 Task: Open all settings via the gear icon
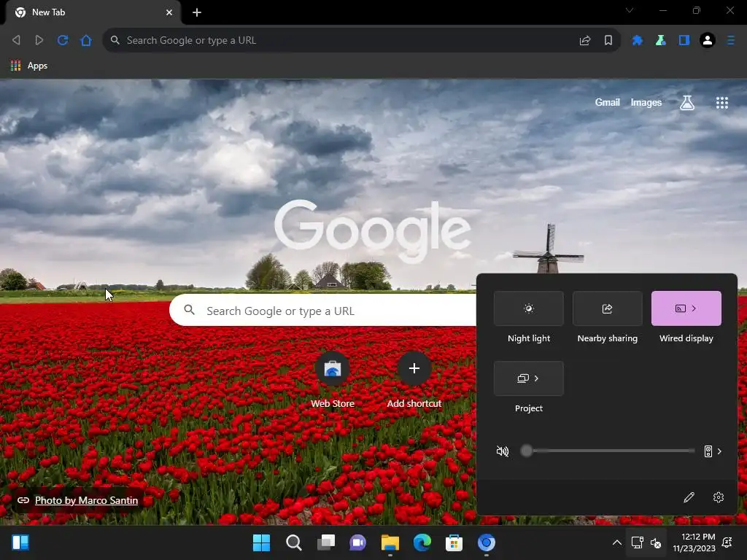click(719, 497)
